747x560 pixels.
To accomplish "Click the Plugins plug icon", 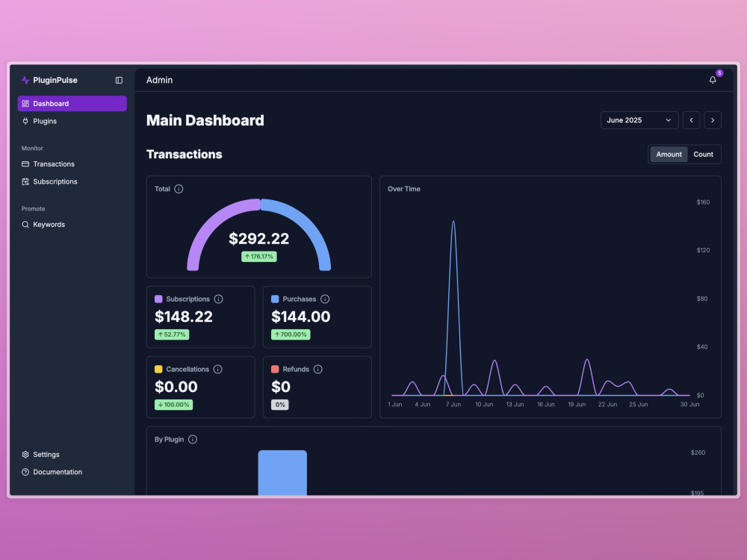I will point(25,121).
